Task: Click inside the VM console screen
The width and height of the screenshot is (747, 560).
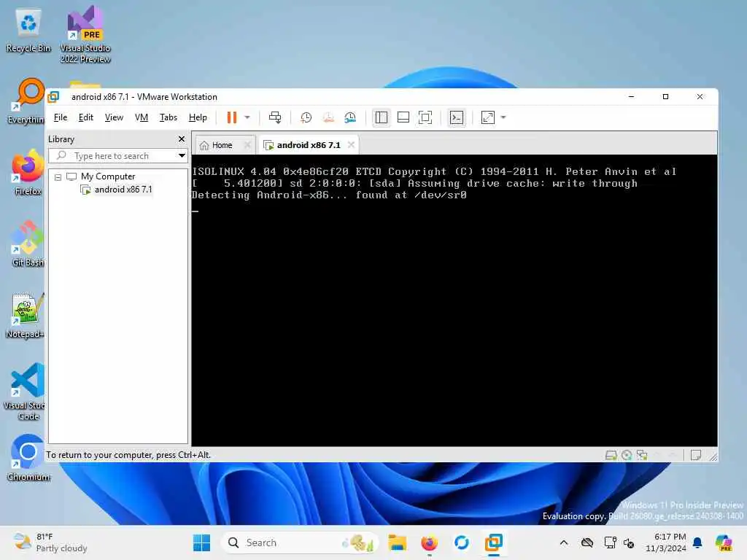Action: (x=454, y=300)
